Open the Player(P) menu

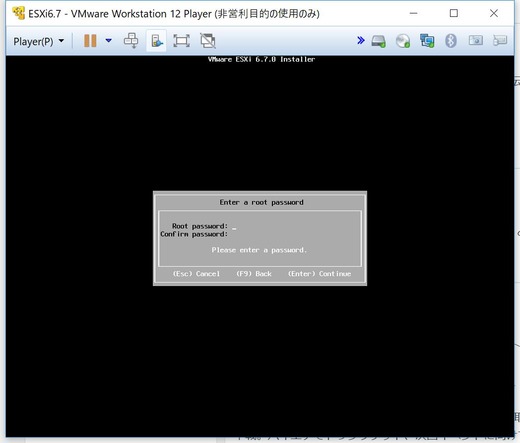(x=38, y=41)
